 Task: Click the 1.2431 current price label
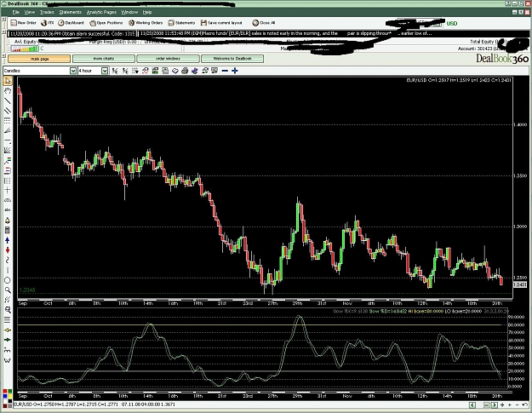520,284
